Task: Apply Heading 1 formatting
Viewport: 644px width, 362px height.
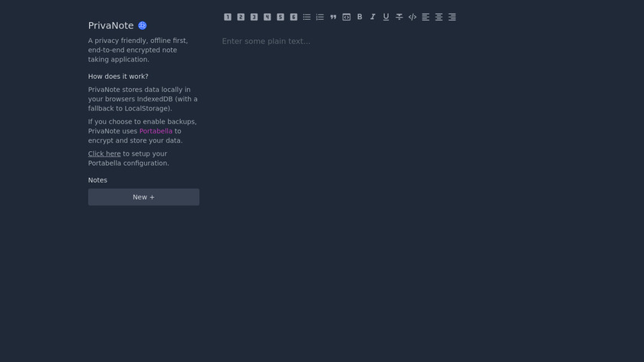Action: [228, 17]
